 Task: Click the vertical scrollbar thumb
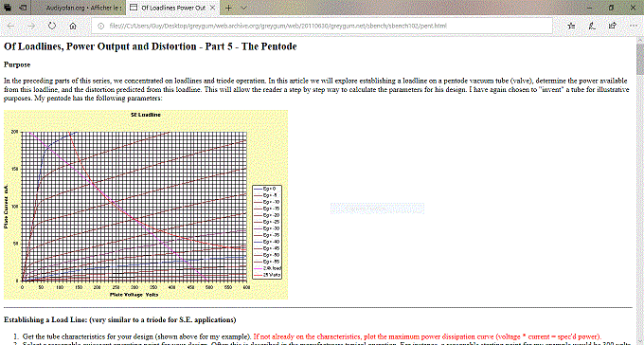point(639,60)
